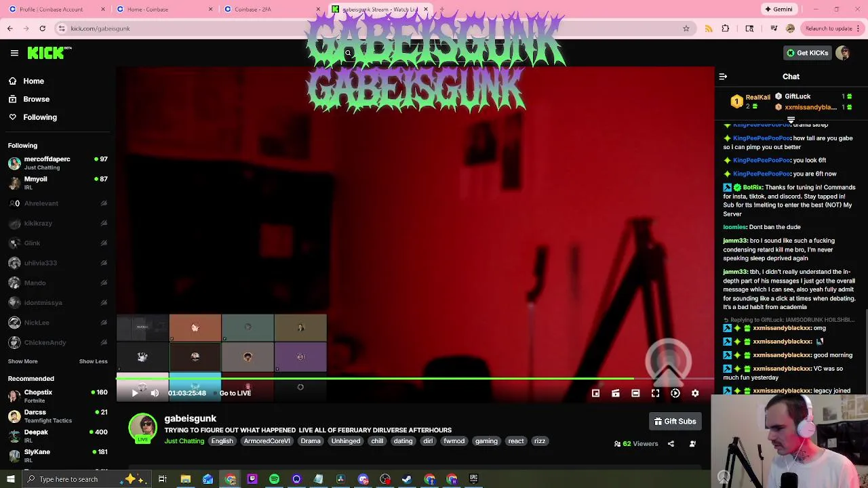Select the ArmoredCoreVI tag
The image size is (868, 488).
pos(267,441)
